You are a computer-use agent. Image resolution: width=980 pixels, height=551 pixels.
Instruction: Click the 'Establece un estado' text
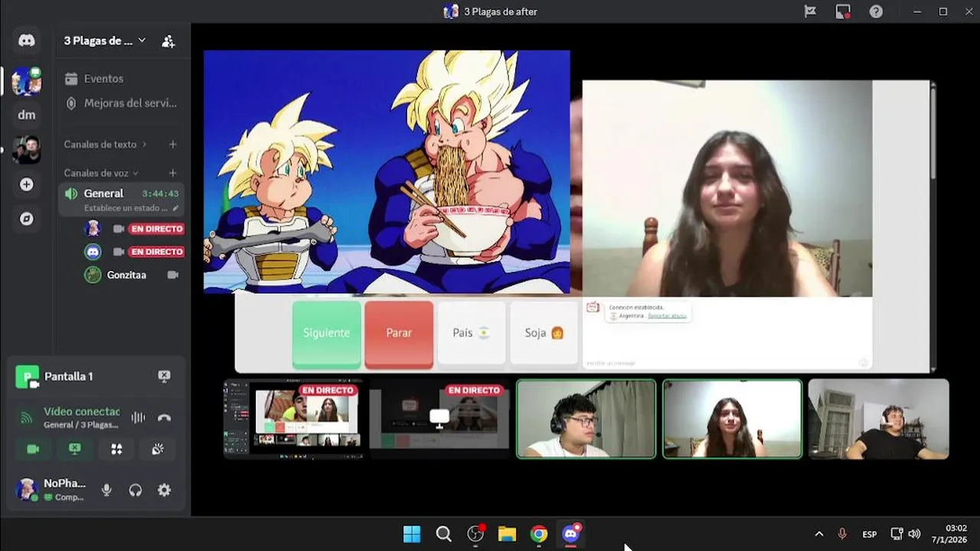point(126,208)
